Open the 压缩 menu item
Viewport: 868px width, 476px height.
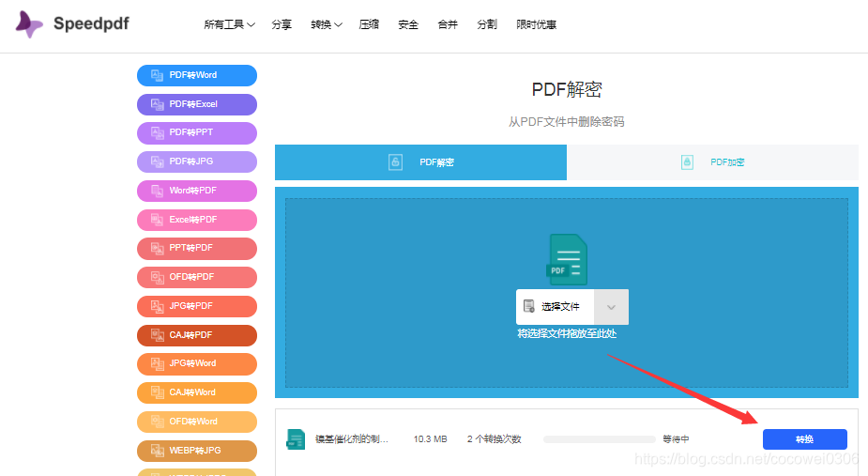[369, 24]
